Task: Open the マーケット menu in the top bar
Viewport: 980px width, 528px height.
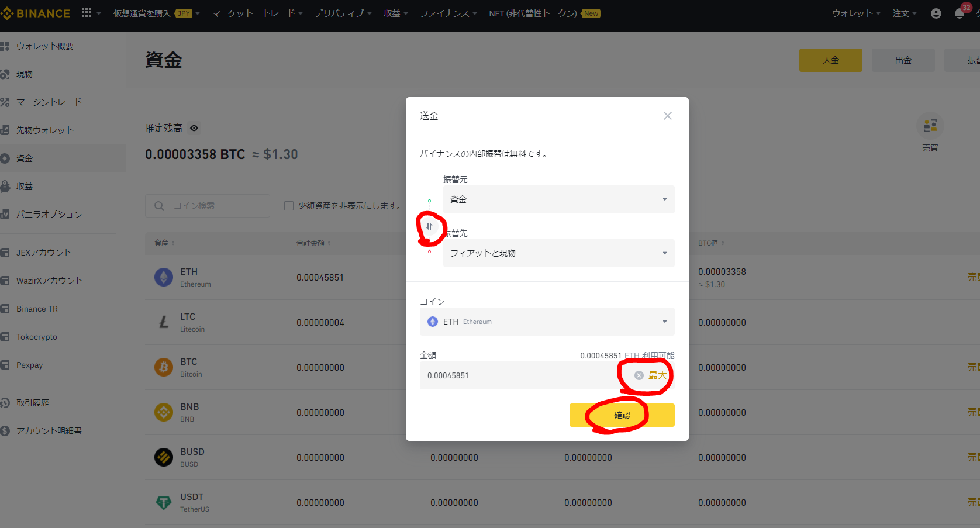Action: pyautogui.click(x=232, y=13)
